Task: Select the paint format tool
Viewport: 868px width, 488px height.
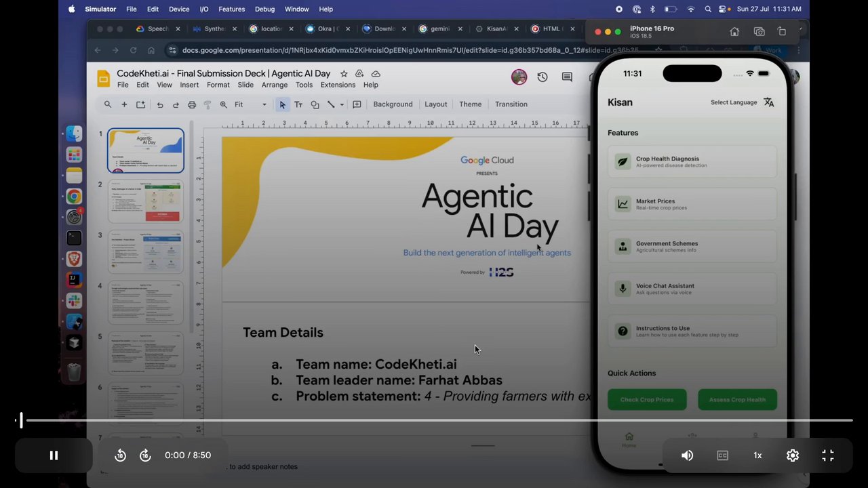Action: (x=208, y=104)
